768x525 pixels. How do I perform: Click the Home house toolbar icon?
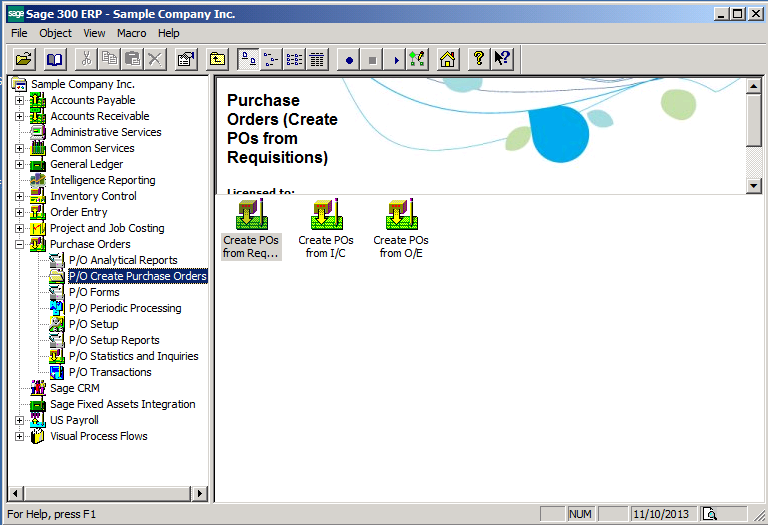tap(448, 60)
